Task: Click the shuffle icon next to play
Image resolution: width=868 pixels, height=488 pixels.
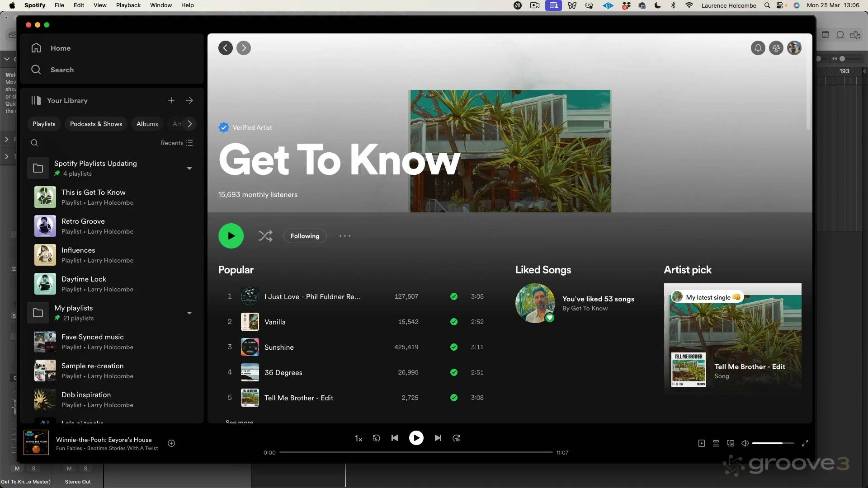Action: click(265, 236)
